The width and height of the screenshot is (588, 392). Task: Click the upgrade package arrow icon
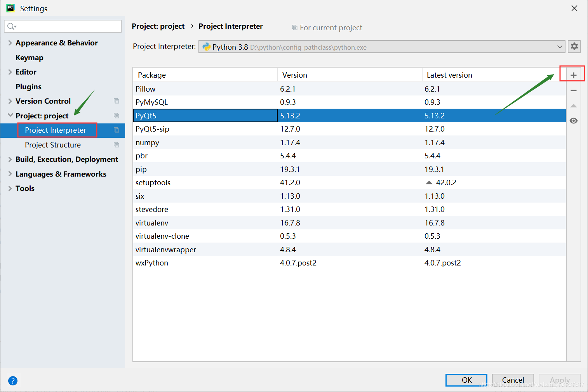coord(573,106)
